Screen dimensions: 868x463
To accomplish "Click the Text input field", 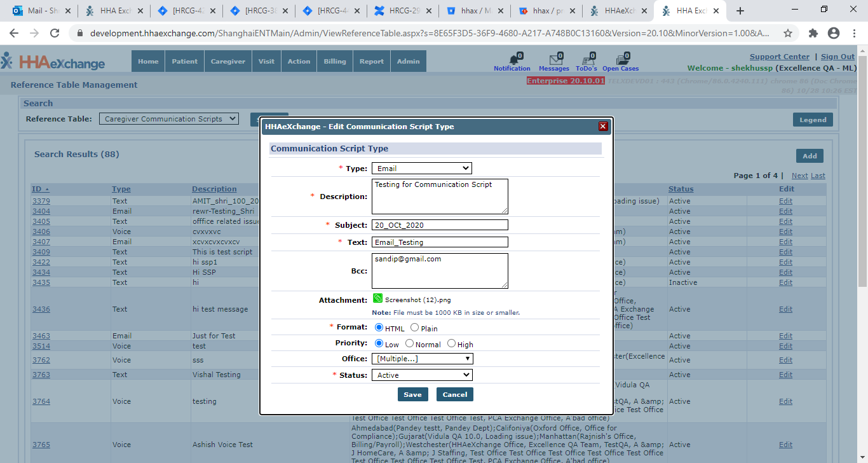I will [x=440, y=242].
